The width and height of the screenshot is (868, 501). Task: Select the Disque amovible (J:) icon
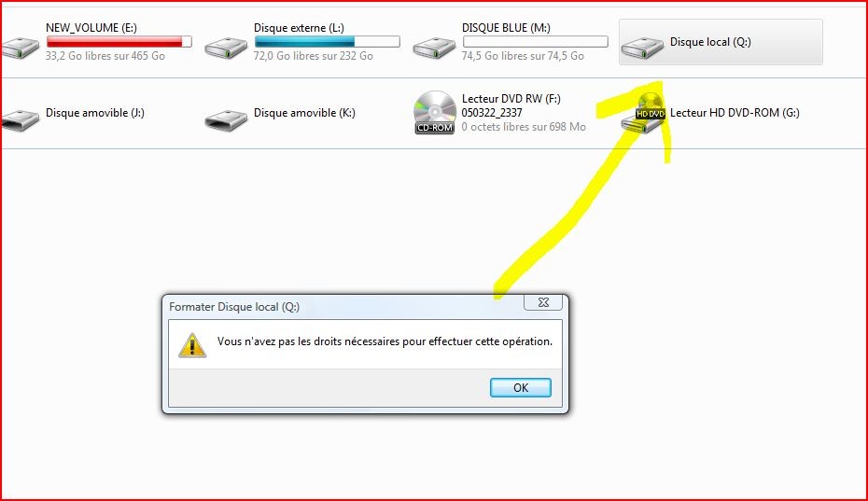click(x=20, y=120)
